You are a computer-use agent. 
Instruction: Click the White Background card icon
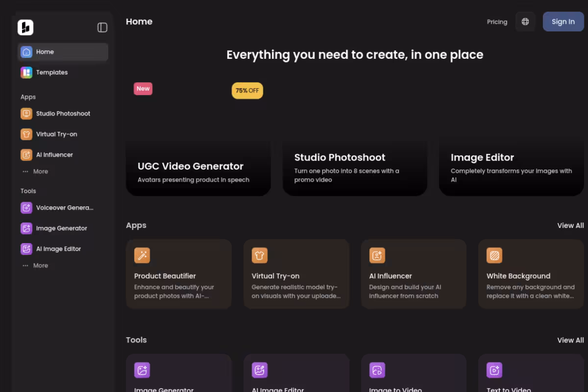tap(494, 255)
